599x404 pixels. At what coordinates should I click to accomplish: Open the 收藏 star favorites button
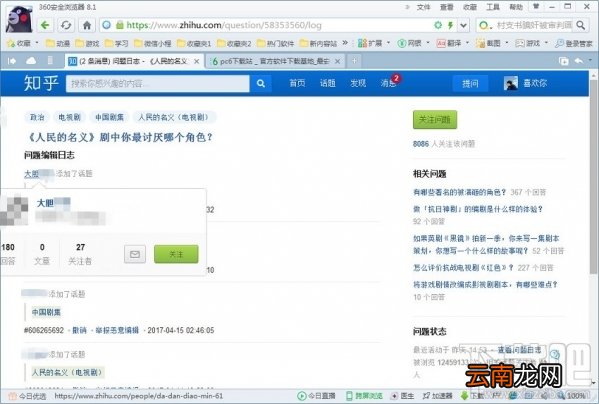pos(19,43)
